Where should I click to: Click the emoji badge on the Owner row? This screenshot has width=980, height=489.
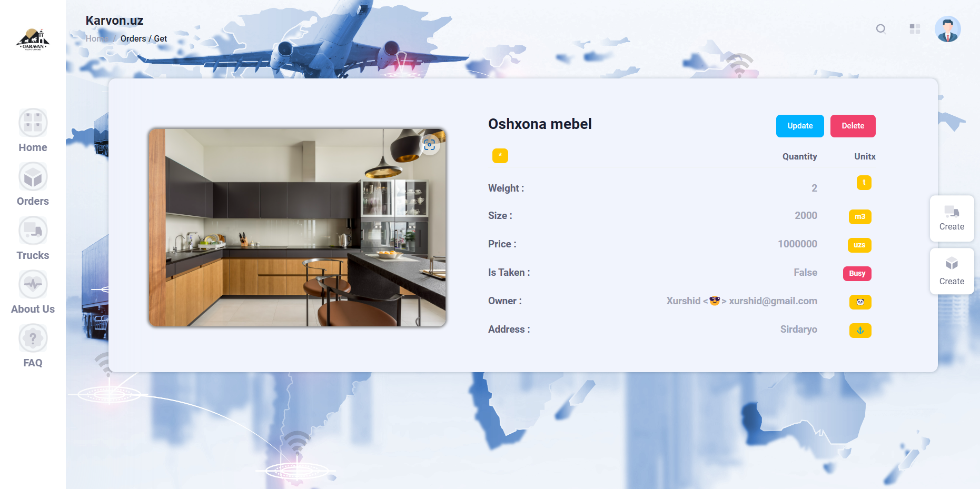tap(860, 302)
